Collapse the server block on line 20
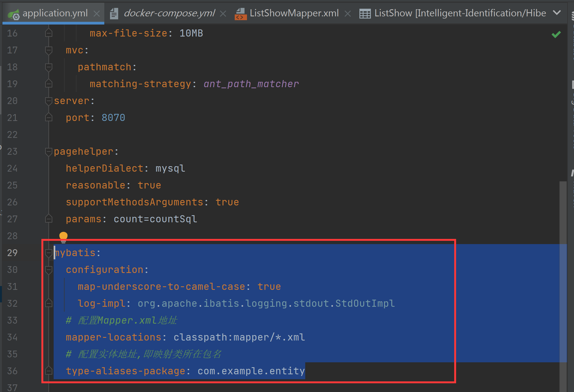 [49, 101]
